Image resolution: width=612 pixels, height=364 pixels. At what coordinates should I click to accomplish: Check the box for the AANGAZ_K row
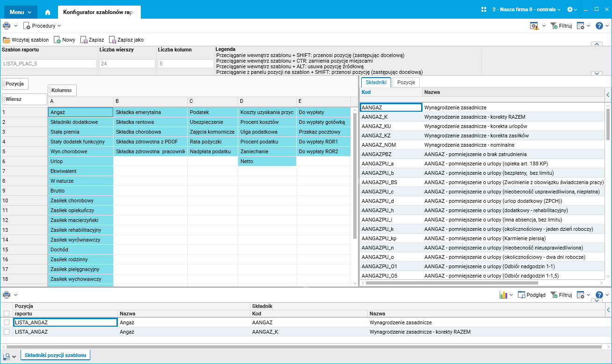7,332
